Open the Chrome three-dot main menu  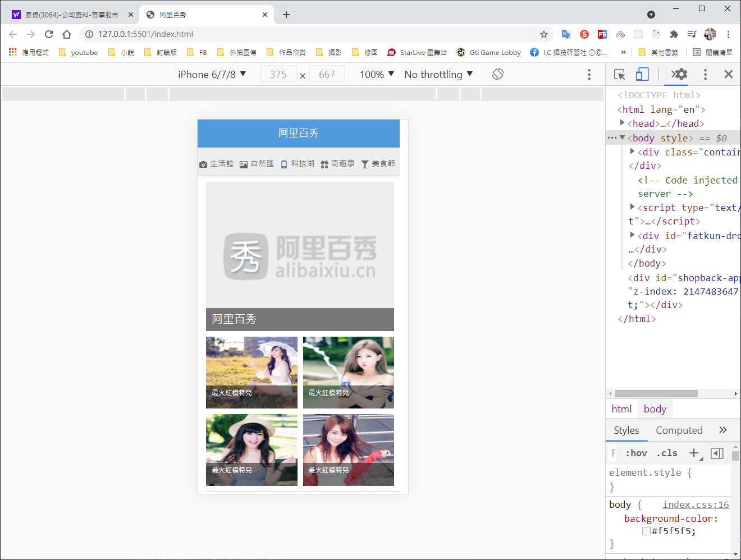[728, 34]
